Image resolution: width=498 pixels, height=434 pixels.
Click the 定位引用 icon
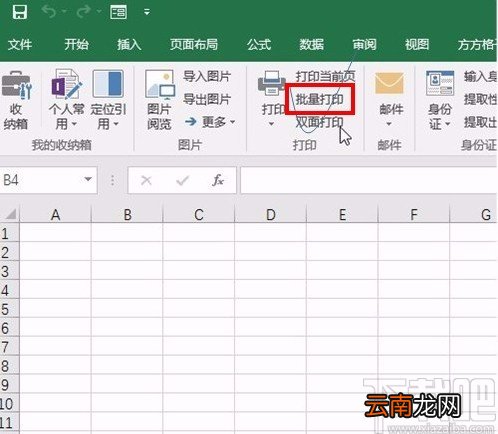(x=108, y=83)
